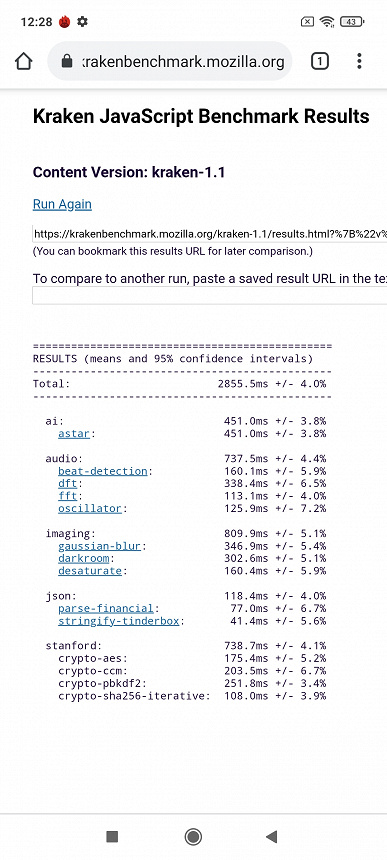
Task: Focus the empty comparison URL box
Action: coord(209,296)
